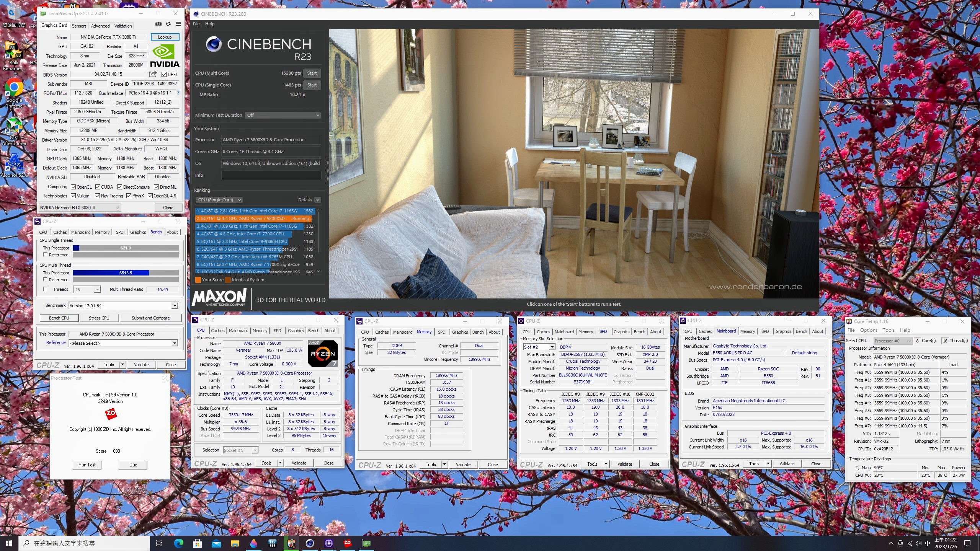Screen dimensions: 980x551
Task: Open the Alcohol 52% desktop icon
Action: (x=14, y=165)
